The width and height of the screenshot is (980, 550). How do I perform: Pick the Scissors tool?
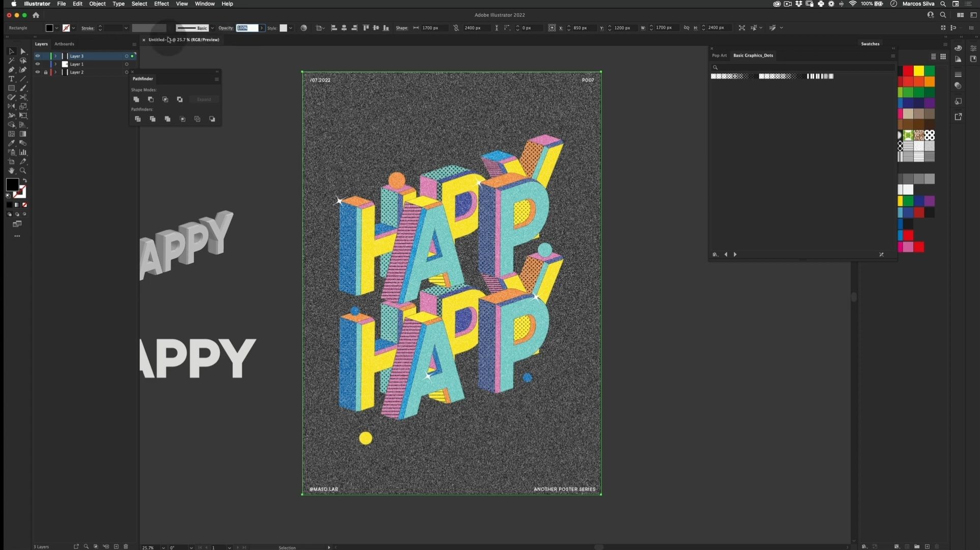pos(23,97)
